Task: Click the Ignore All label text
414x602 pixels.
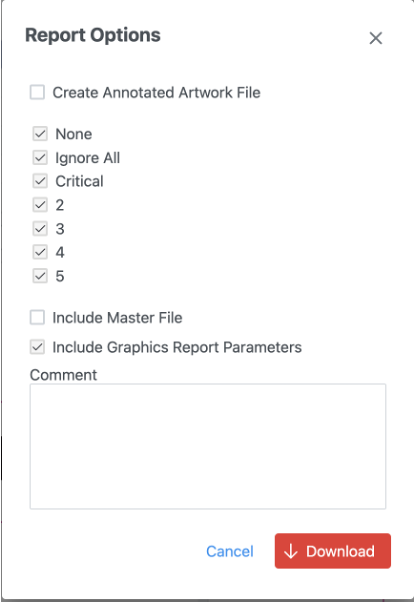Action: tap(88, 158)
